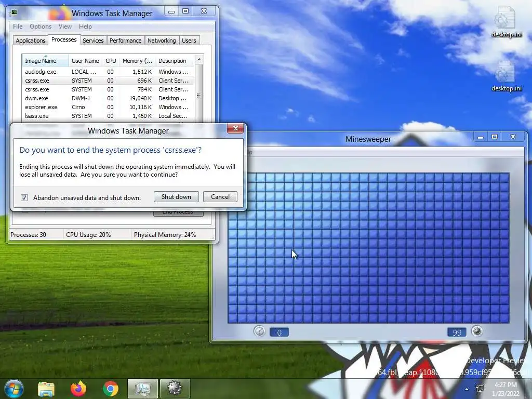The image size is (532, 399).
Task: Sort processes by CPU column
Action: [x=111, y=61]
